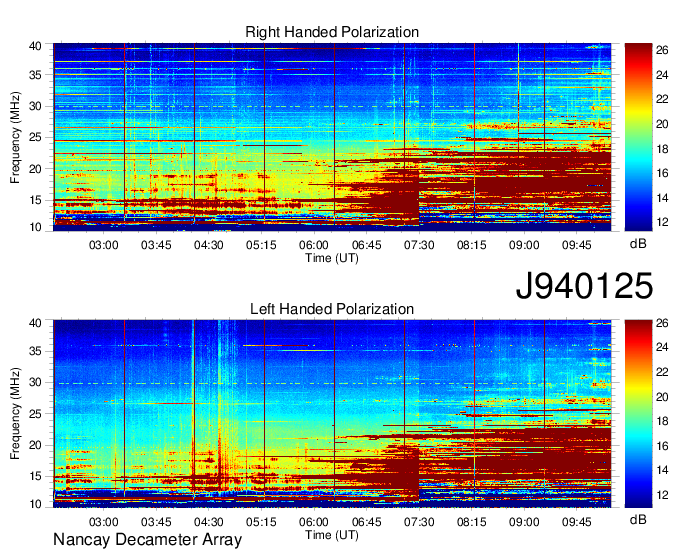Viewport: 680px width, 552px height.
Task: Click 'Frequency (MHz)' axis label of Right Handed plot
Action: (15, 137)
